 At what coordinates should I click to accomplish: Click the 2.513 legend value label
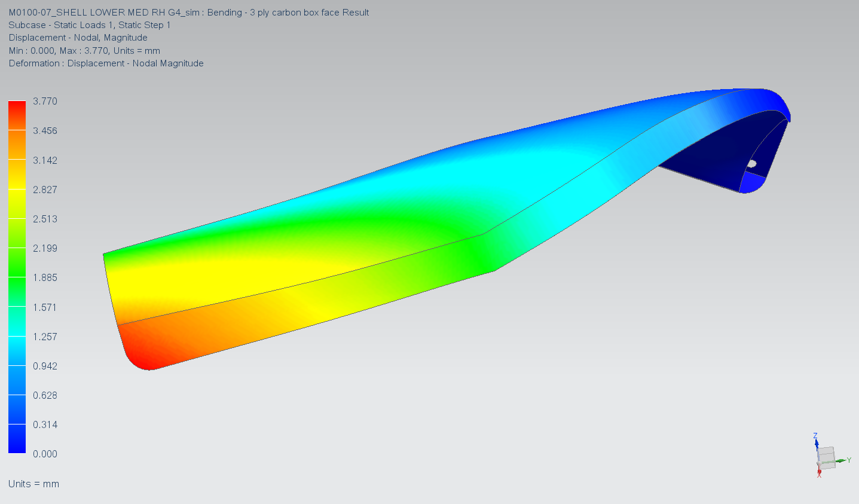pyautogui.click(x=45, y=219)
